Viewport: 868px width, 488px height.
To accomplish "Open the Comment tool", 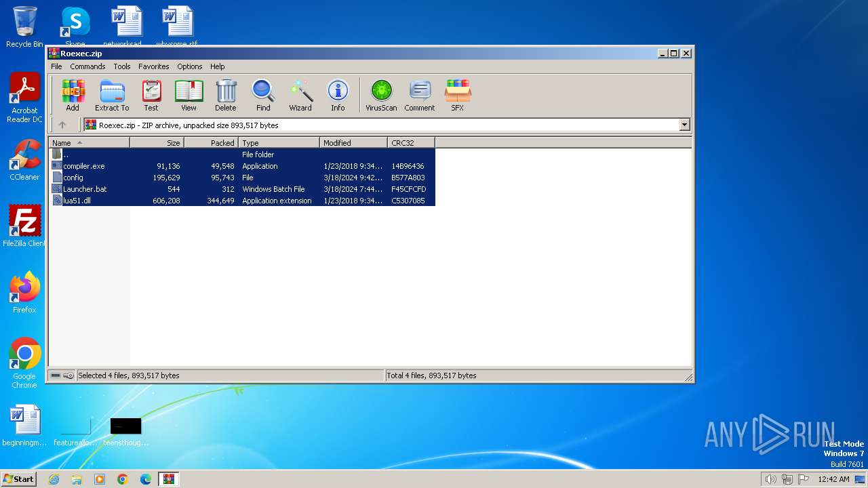I will point(420,95).
